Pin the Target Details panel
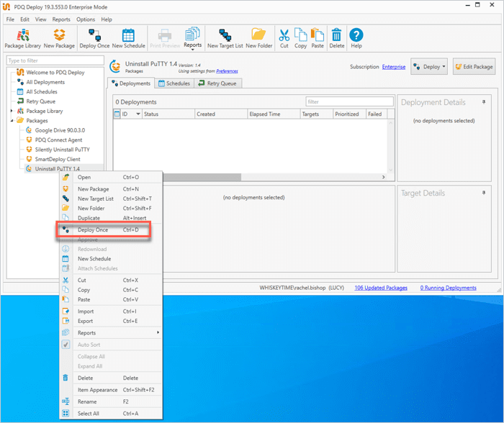The image size is (504, 423). click(x=484, y=193)
